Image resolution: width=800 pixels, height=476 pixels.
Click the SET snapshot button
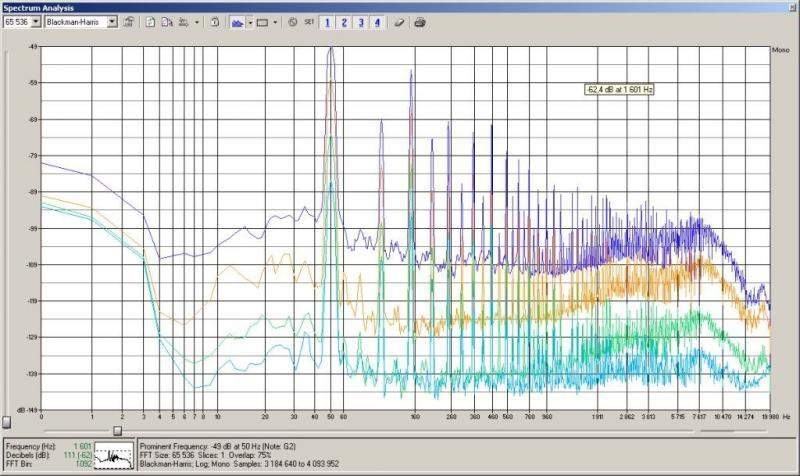[309, 22]
